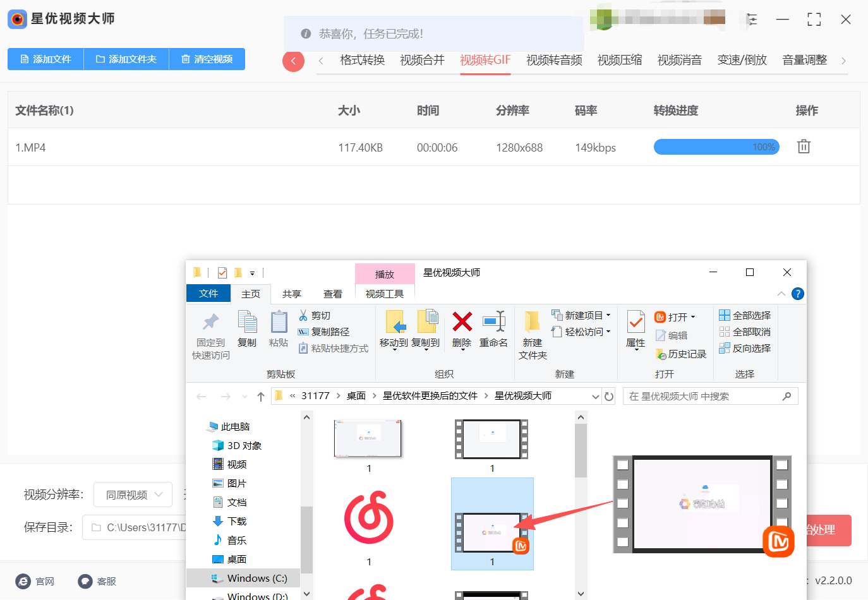Switch to the 视频压缩 tab

pyautogui.click(x=620, y=60)
